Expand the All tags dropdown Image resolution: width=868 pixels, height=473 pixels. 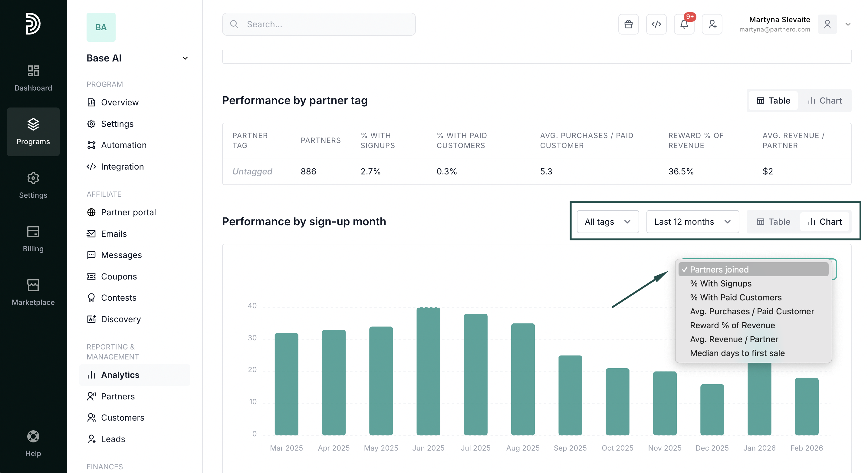coord(607,221)
